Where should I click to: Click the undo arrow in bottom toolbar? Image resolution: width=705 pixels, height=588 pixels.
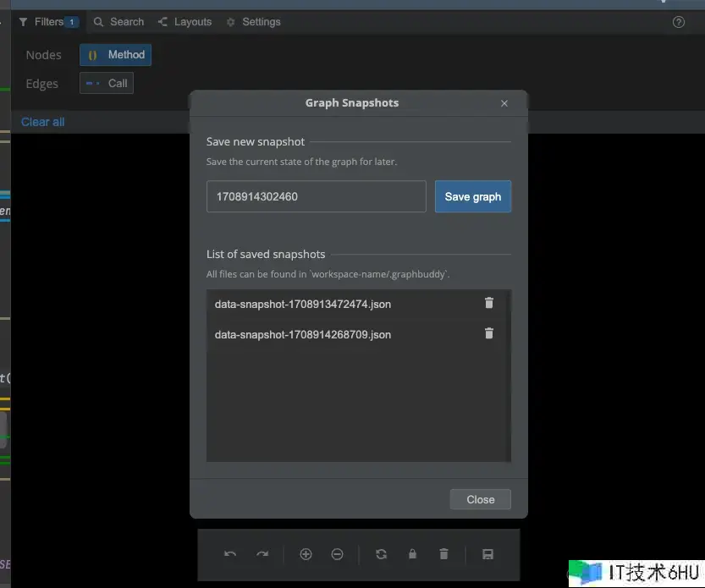230,554
